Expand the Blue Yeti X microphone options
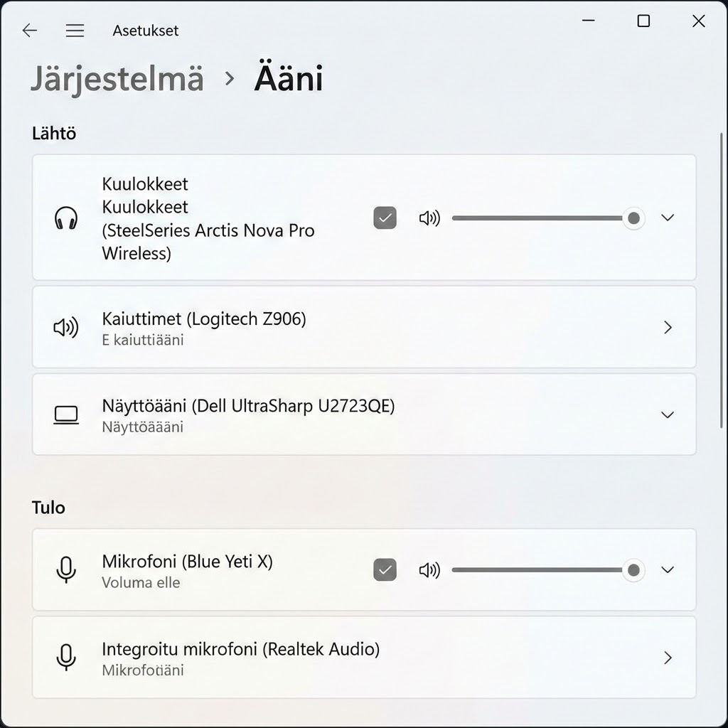The image size is (728, 728). pyautogui.click(x=668, y=569)
